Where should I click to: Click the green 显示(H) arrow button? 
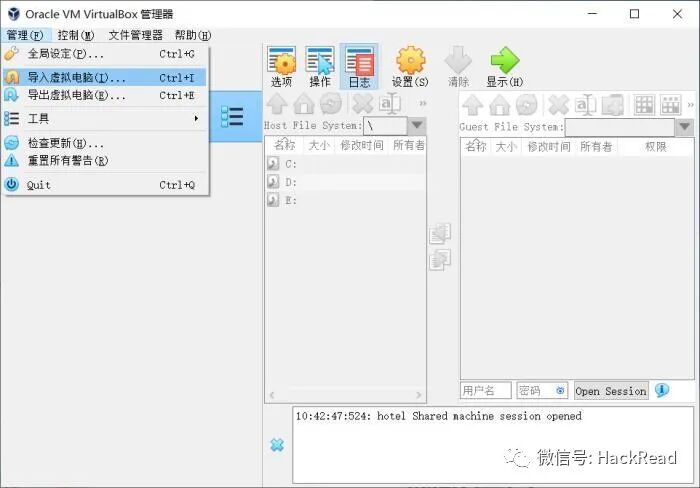tap(504, 67)
